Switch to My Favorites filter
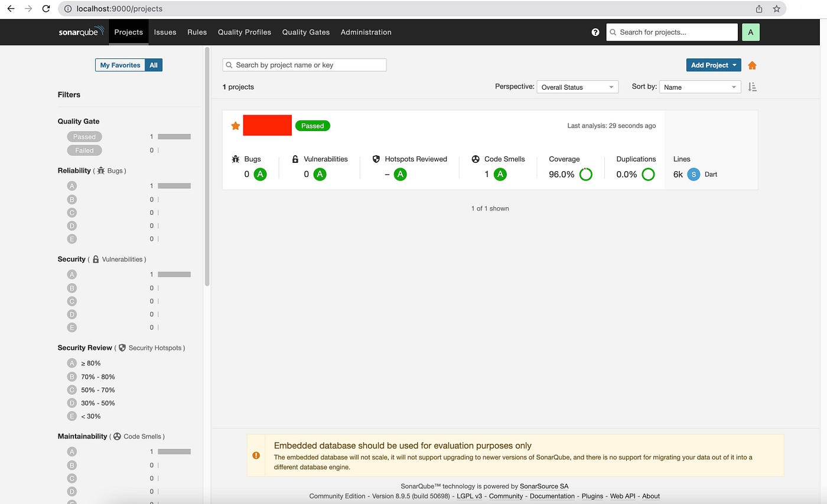 (120, 65)
